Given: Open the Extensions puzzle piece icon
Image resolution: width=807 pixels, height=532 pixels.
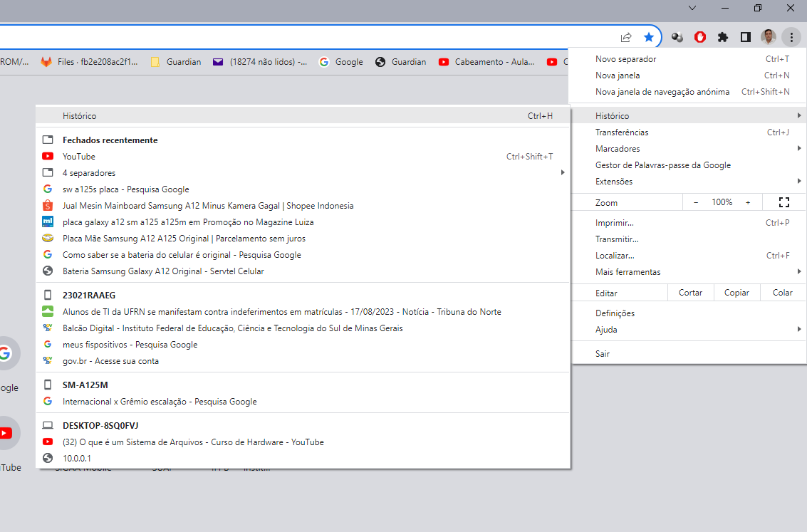Looking at the screenshot, I should 722,37.
